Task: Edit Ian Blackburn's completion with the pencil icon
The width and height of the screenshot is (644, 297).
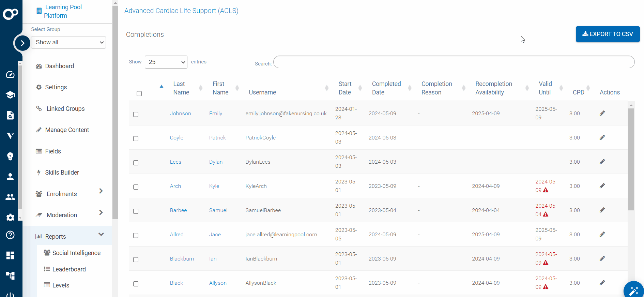Action: coord(602,258)
